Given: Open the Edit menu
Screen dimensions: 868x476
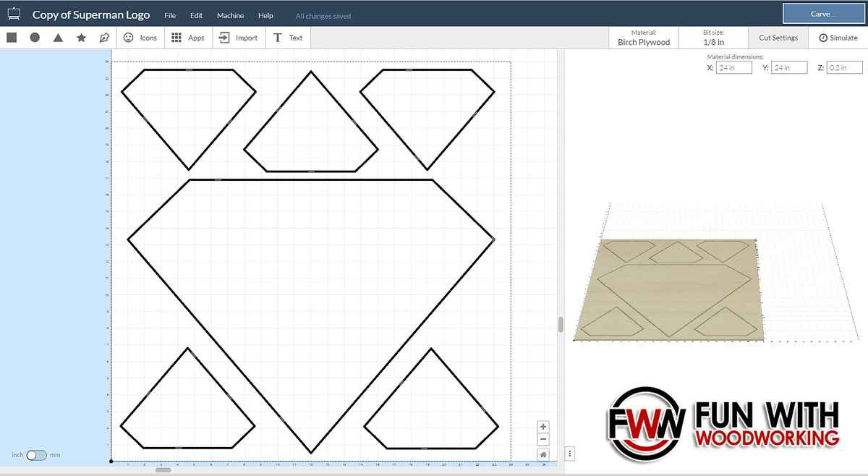Looking at the screenshot, I should (196, 15).
